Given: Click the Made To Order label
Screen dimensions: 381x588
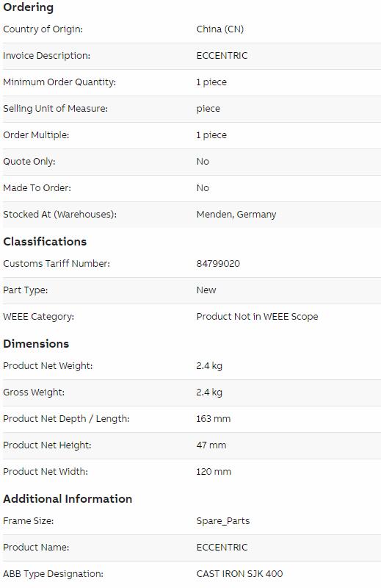Looking at the screenshot, I should coord(37,188).
